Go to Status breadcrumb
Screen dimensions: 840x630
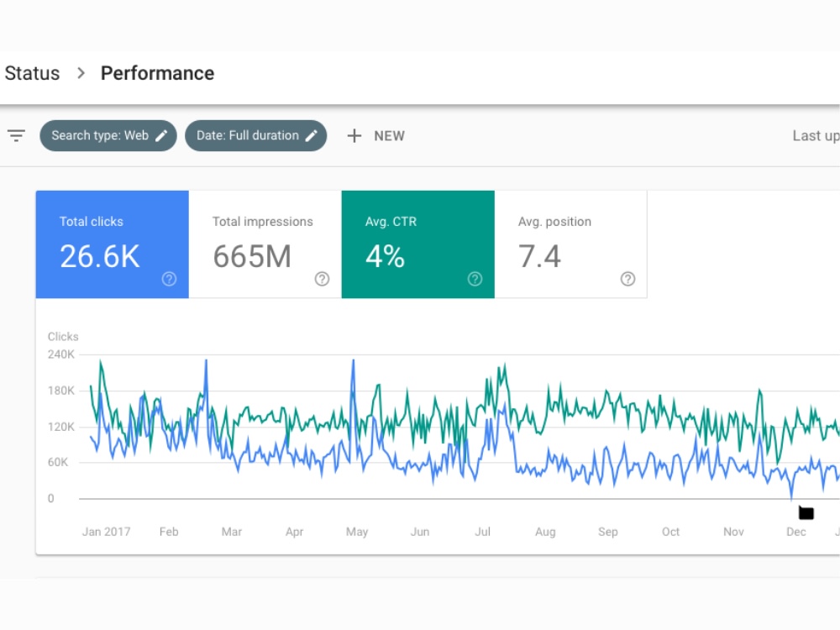click(32, 73)
